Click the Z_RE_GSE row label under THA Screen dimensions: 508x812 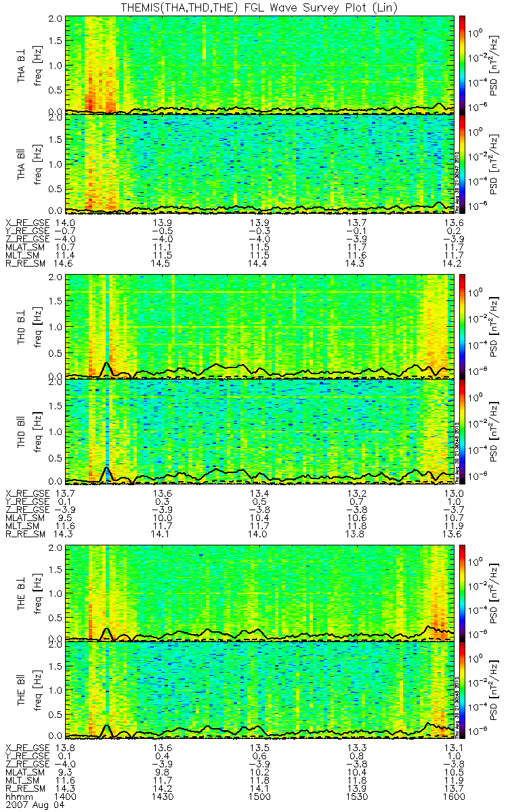click(x=28, y=239)
